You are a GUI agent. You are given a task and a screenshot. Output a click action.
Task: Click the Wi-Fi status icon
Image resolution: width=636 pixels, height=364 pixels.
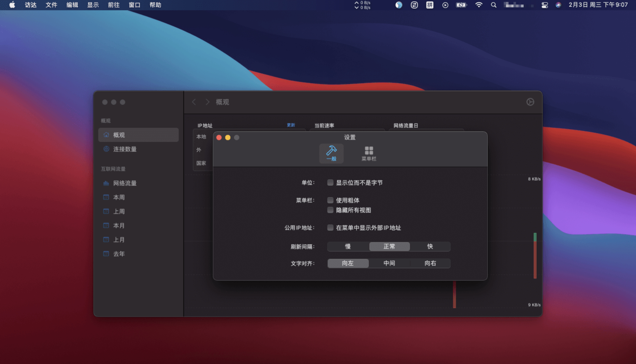478,5
